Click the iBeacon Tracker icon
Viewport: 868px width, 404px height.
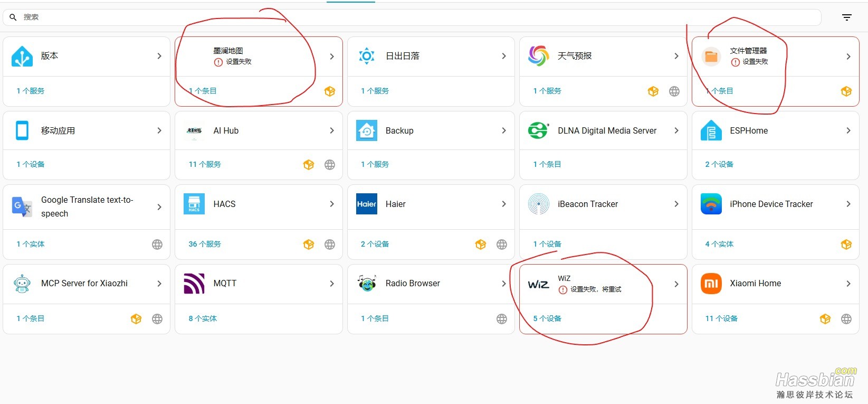click(x=539, y=204)
